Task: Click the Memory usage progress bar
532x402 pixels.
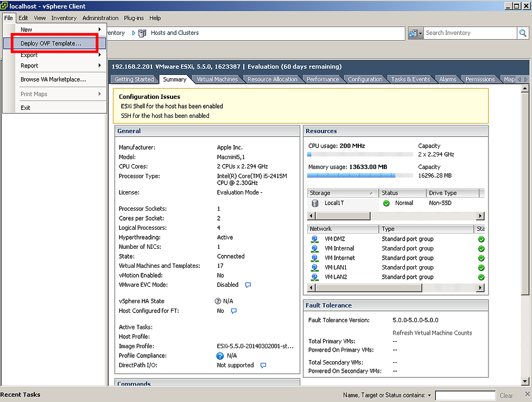Action: 360,175
